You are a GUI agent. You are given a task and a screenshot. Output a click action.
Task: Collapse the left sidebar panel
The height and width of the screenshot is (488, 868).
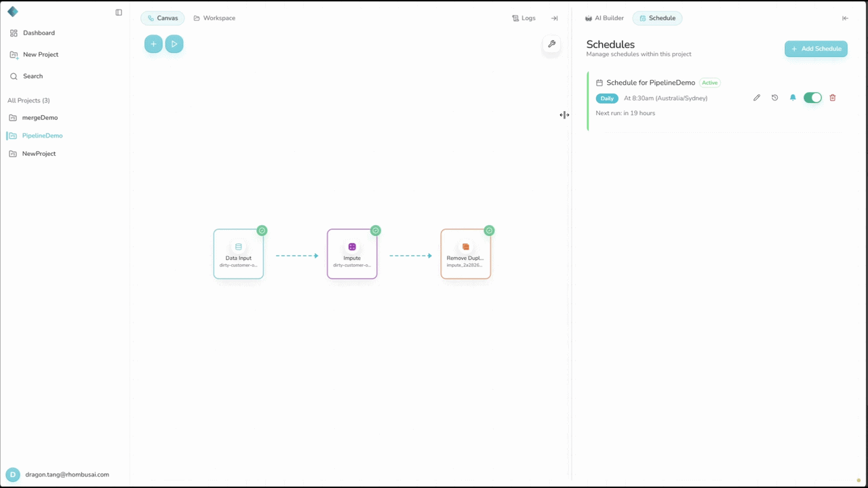coord(119,12)
